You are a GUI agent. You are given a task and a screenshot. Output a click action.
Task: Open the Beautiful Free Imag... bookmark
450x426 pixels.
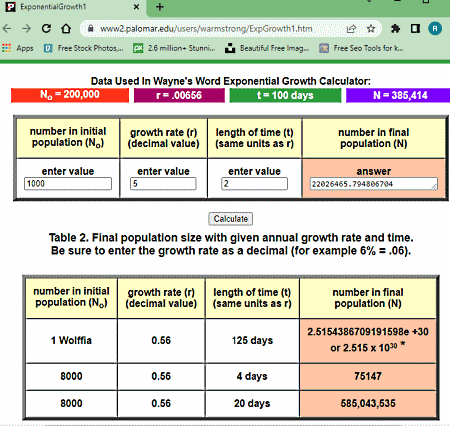(x=267, y=48)
